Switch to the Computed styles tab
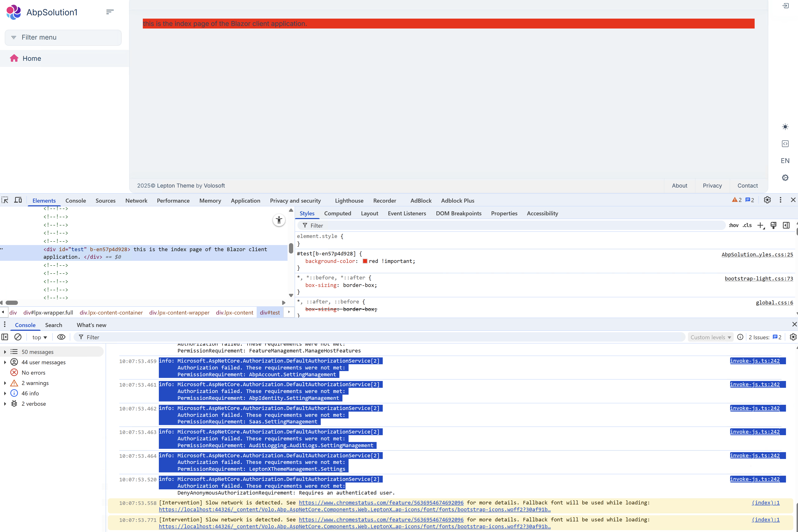This screenshot has width=798, height=532. 337,213
